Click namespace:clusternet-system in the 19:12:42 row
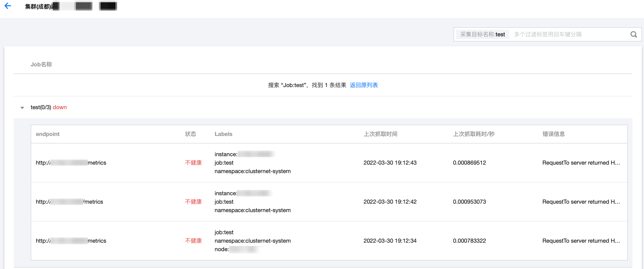644x269 pixels. click(252, 210)
